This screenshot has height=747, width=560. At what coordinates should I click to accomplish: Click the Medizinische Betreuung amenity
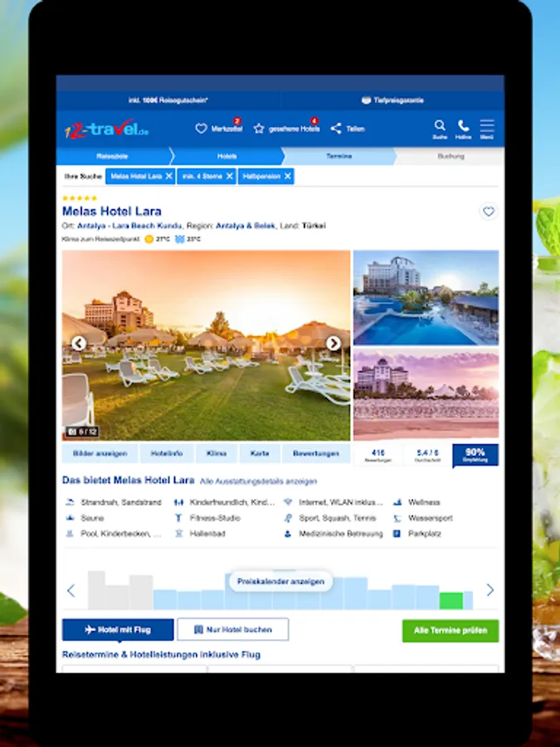click(334, 534)
